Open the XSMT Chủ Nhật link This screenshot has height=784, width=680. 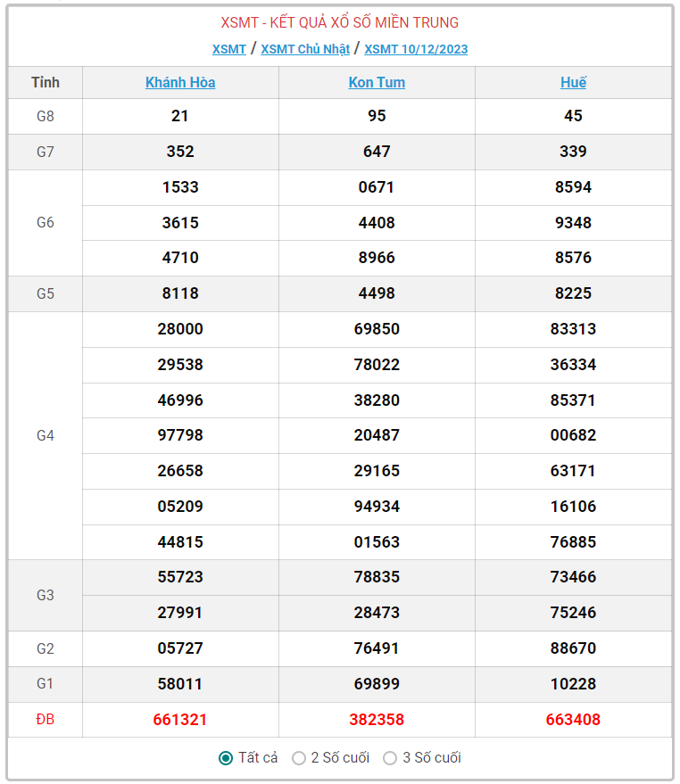coord(305,49)
